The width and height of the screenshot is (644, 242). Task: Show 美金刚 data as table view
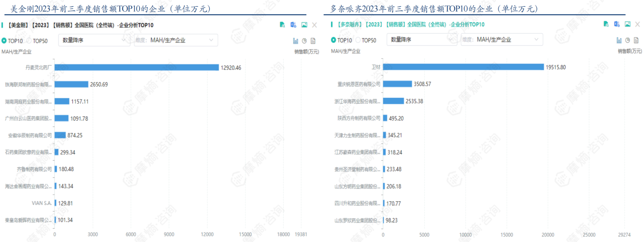coord(313,41)
